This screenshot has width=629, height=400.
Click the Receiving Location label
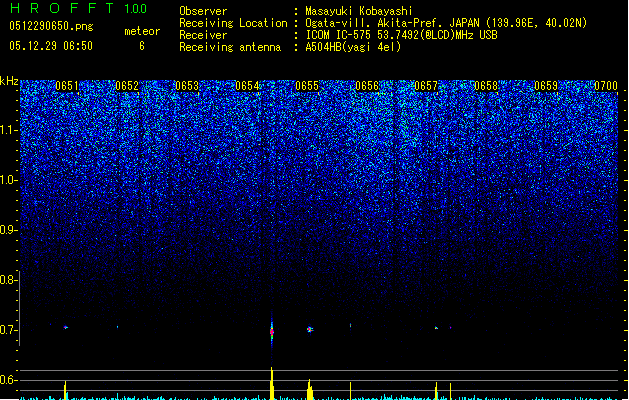click(x=233, y=23)
